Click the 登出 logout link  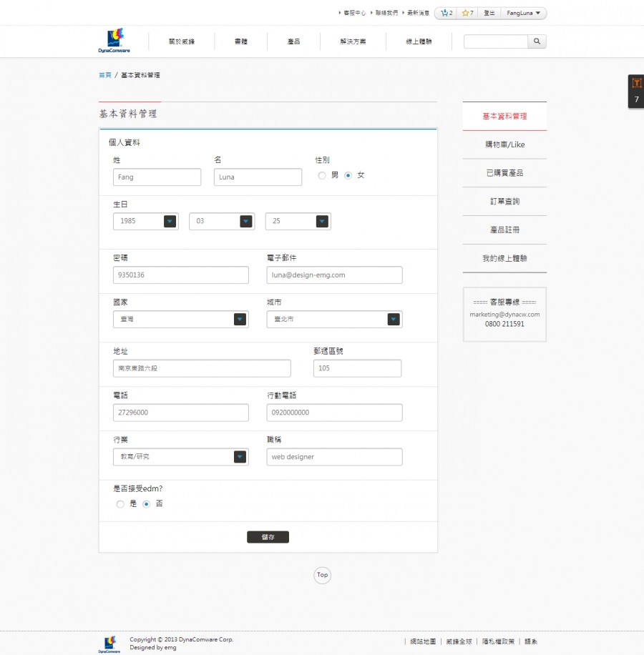click(x=489, y=13)
